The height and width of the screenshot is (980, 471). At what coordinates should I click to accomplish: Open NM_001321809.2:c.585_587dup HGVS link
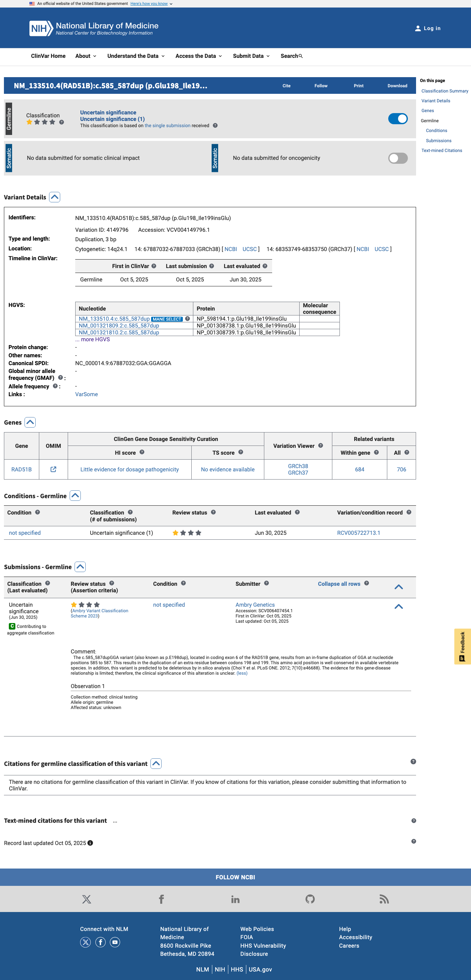click(x=119, y=326)
